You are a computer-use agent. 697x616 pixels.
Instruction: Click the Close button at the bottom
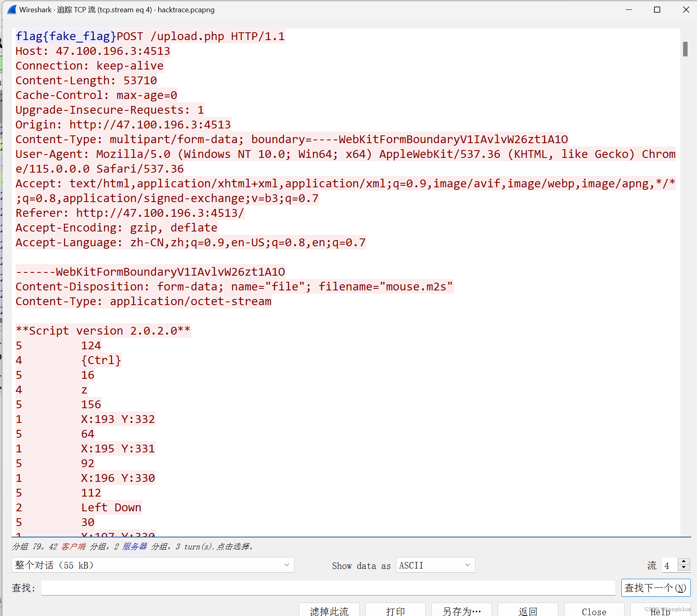pos(594,610)
